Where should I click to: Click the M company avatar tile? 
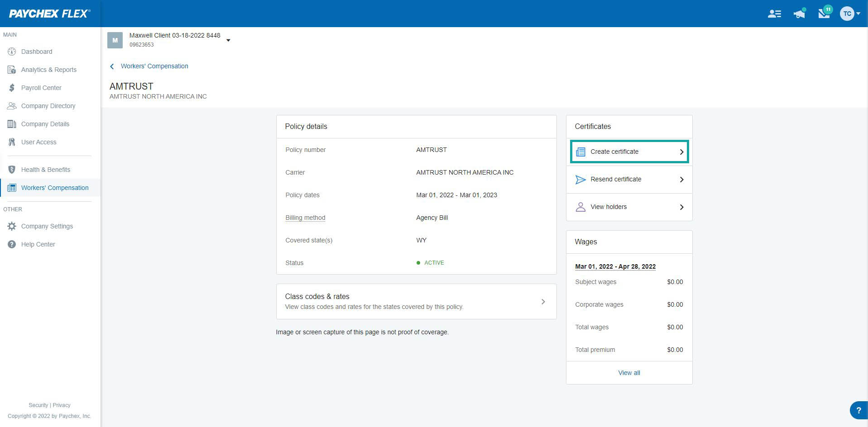click(115, 40)
